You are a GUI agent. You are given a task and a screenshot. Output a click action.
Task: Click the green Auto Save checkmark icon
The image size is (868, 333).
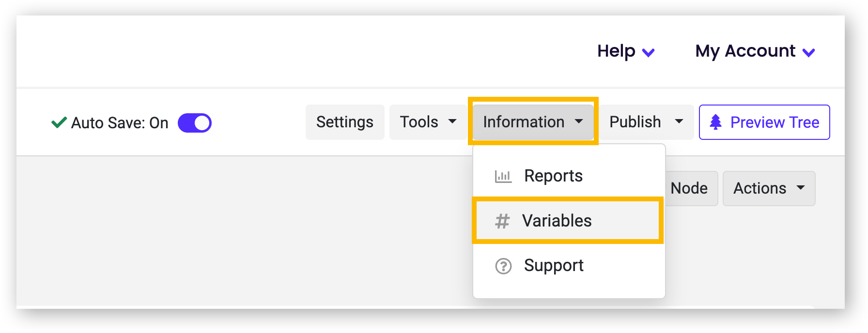59,122
